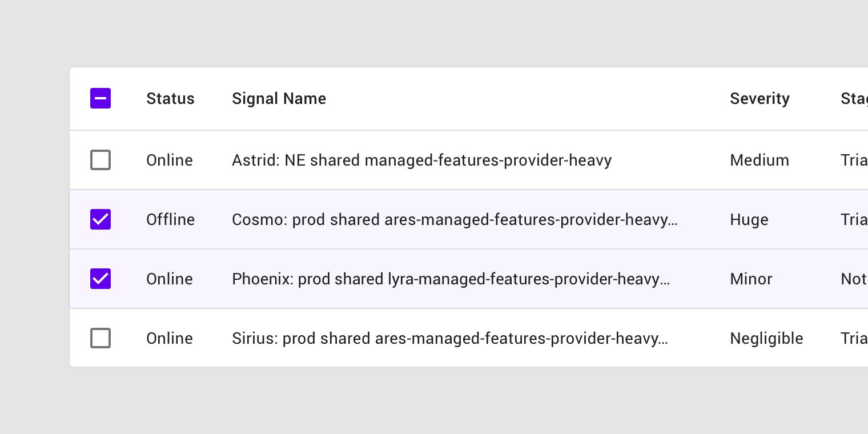Select the Sirius prod shared ares signal name
The width and height of the screenshot is (868, 434).
[450, 339]
